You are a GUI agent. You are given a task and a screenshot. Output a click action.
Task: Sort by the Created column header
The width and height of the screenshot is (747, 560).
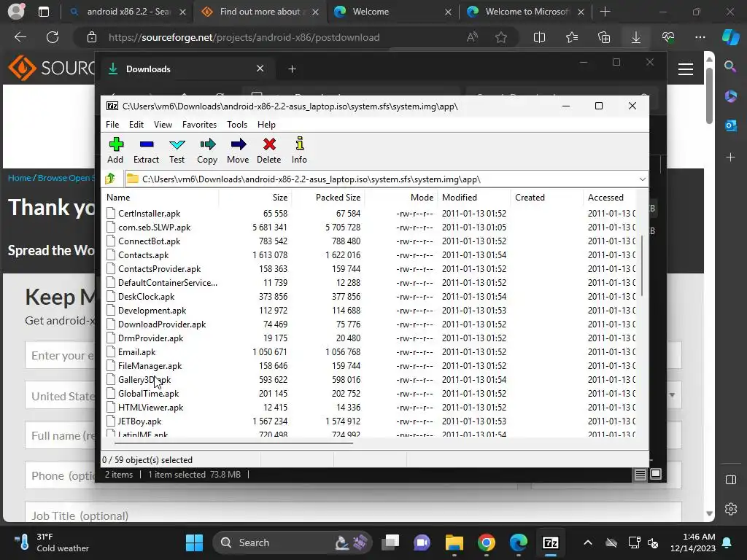click(547, 197)
